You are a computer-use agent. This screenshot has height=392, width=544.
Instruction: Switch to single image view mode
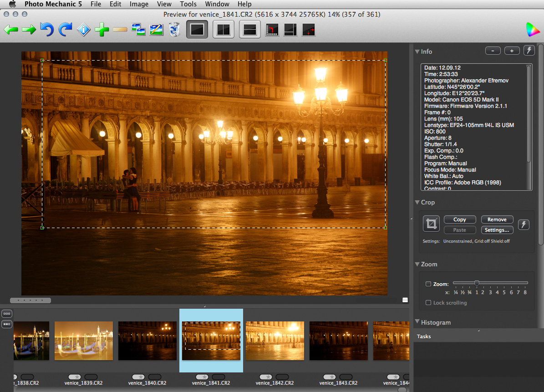point(197,30)
